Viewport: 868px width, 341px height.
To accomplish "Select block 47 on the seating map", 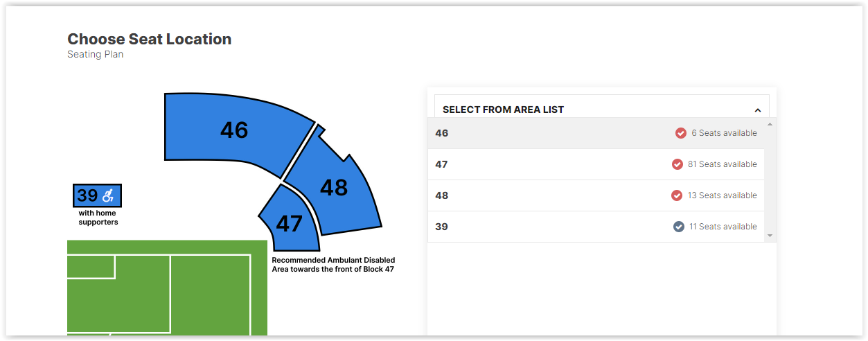I will tap(290, 223).
